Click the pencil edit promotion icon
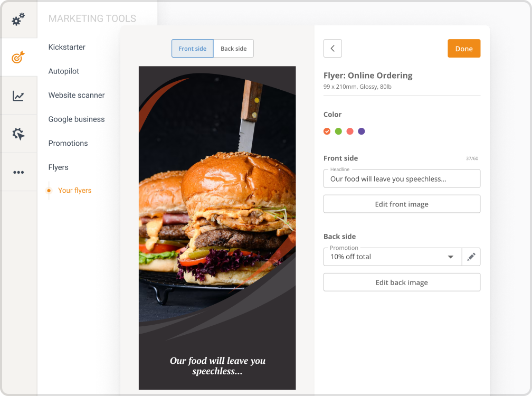The height and width of the screenshot is (396, 532). [471, 257]
